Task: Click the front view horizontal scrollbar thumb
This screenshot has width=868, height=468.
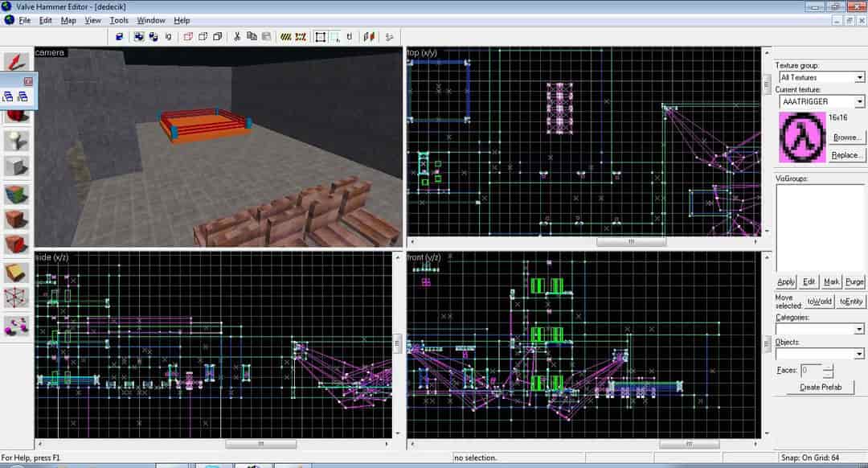Action: [x=690, y=444]
